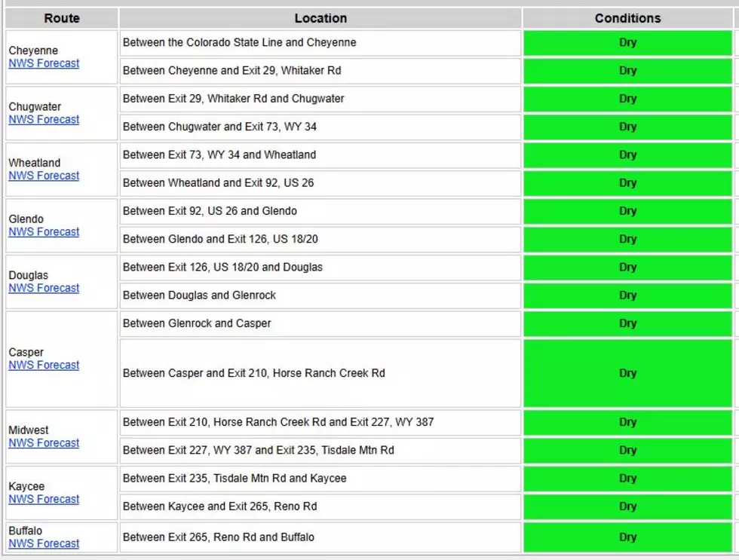Click the Route column header

click(x=62, y=18)
